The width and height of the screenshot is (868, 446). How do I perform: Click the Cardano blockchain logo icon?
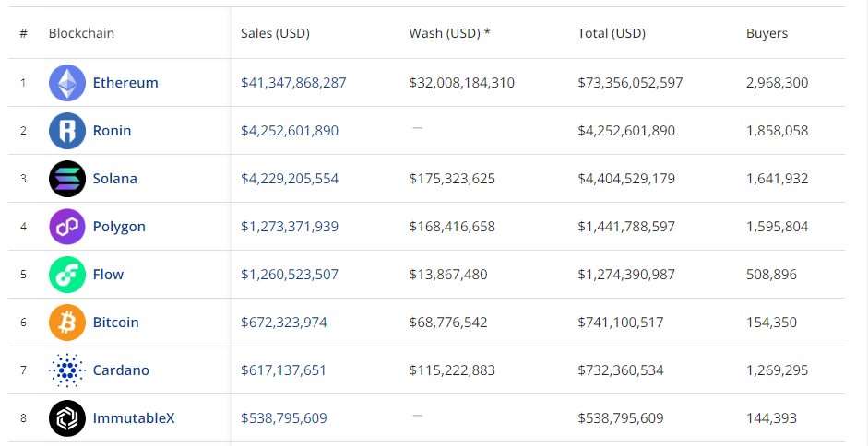click(67, 370)
